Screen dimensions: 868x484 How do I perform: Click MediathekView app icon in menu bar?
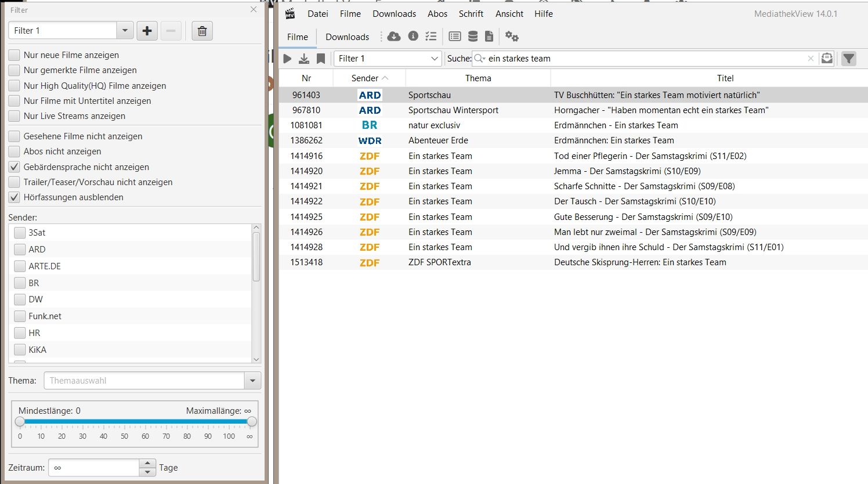[x=290, y=13]
